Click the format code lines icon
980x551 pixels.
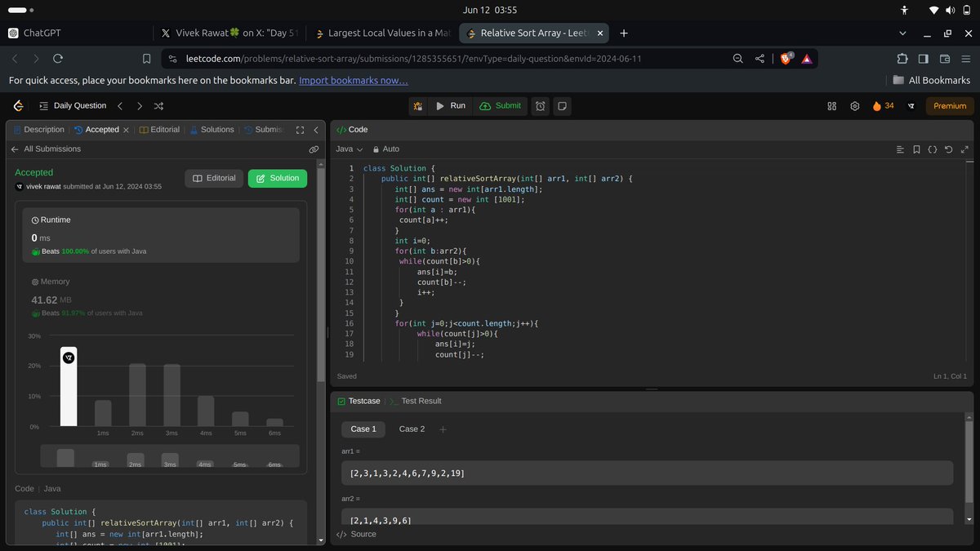coord(900,149)
